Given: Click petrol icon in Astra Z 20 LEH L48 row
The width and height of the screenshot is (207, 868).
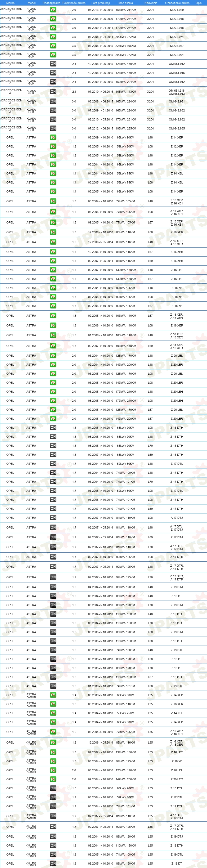Looking at the screenshot, I should click(x=53, y=392).
